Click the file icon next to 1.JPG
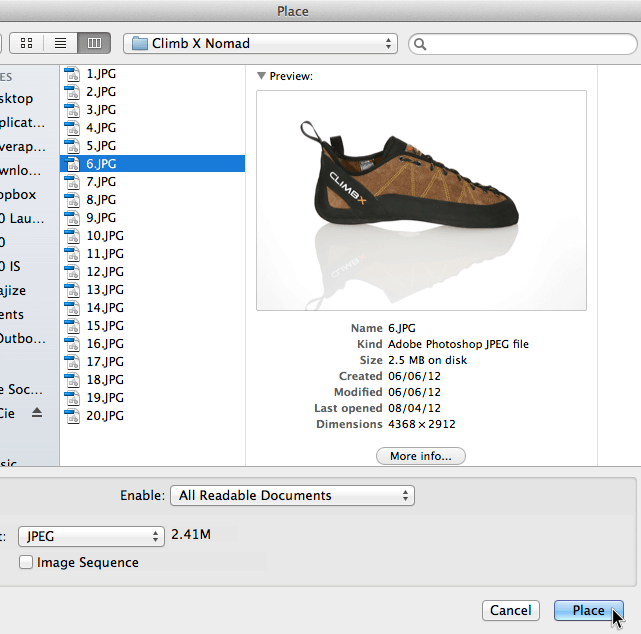Image resolution: width=641 pixels, height=634 pixels. tap(72, 74)
